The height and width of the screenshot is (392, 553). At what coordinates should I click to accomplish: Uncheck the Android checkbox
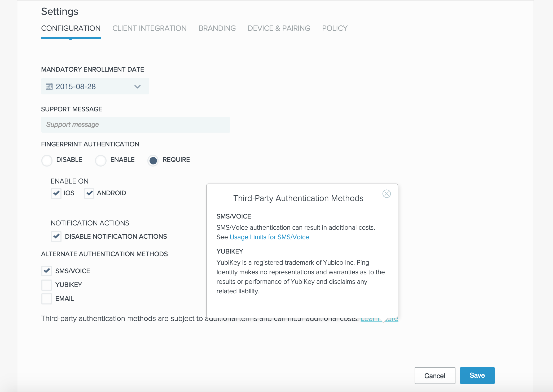(89, 193)
